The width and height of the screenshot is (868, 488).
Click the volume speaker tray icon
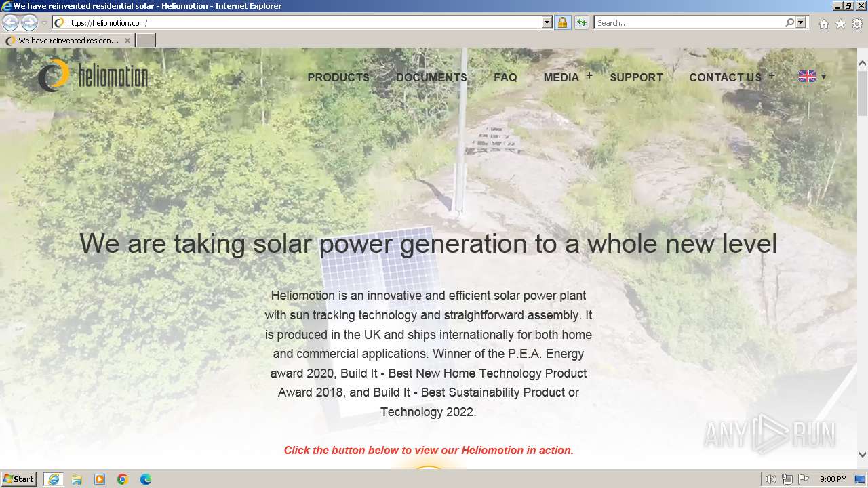tap(771, 479)
